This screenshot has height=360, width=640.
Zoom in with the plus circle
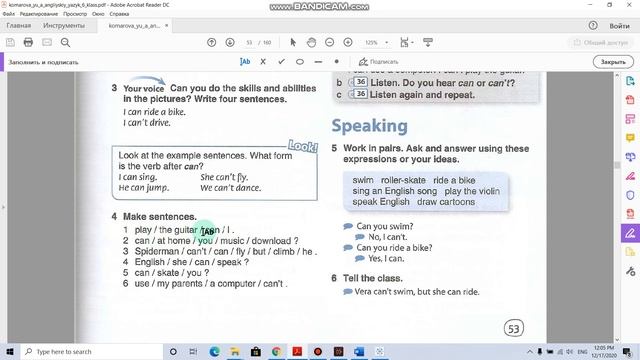pyautogui.click(x=348, y=42)
